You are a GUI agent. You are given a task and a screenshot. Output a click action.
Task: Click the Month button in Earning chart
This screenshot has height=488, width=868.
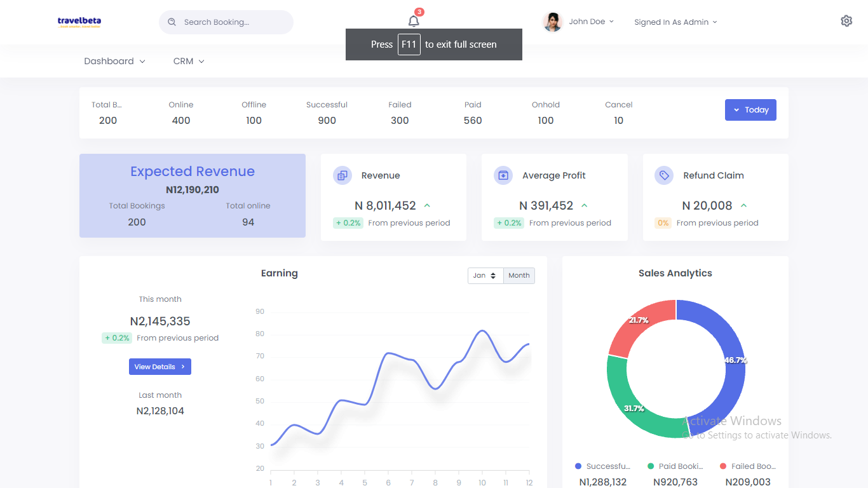pos(519,276)
